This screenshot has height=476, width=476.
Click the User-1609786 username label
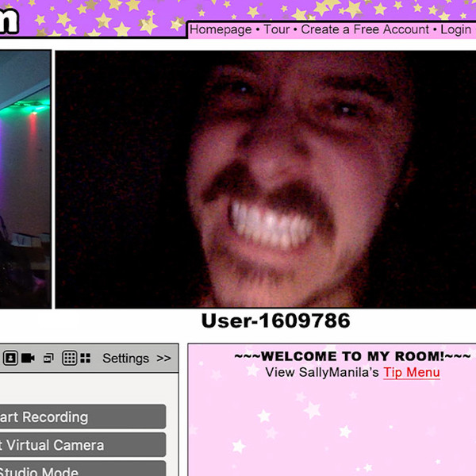[x=275, y=321]
